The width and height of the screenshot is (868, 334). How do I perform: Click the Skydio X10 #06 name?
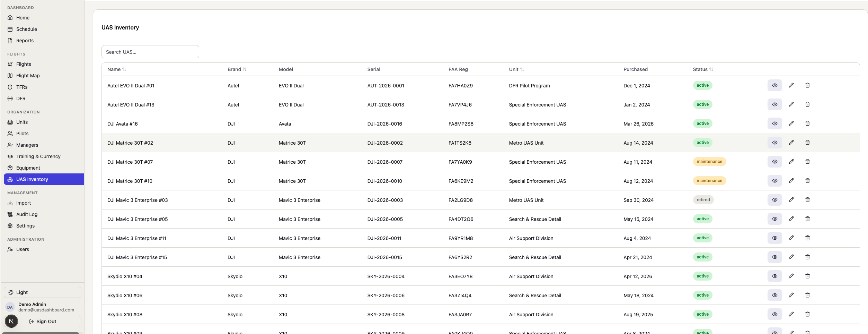point(124,296)
